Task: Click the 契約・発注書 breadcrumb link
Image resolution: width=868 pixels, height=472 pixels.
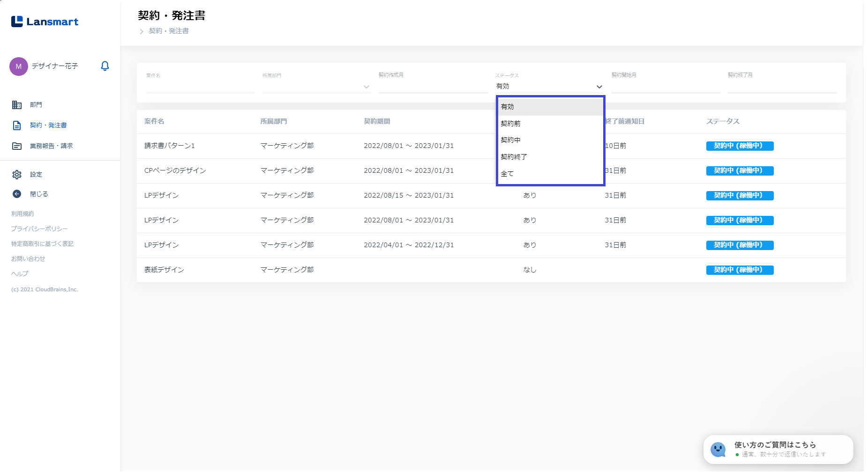Action: coord(169,31)
